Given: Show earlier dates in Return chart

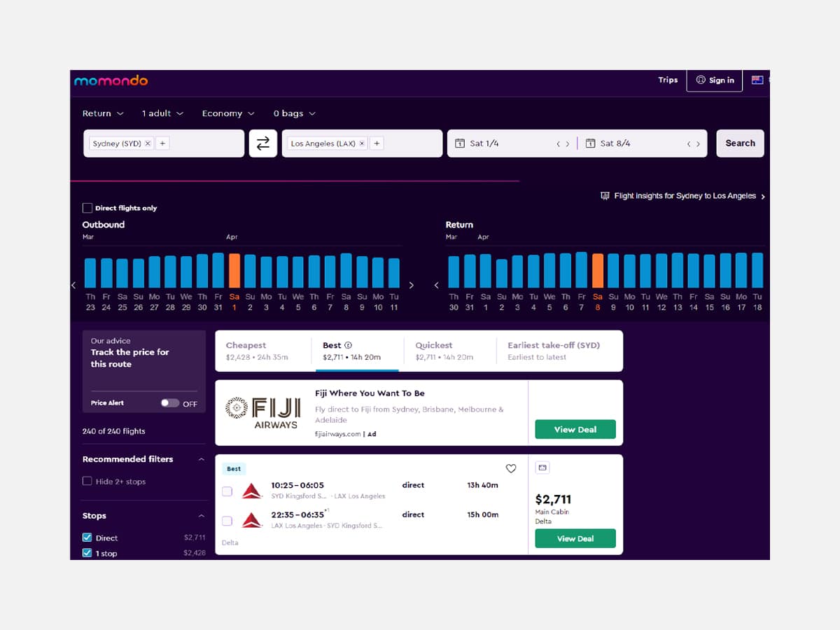Looking at the screenshot, I should pyautogui.click(x=437, y=286).
